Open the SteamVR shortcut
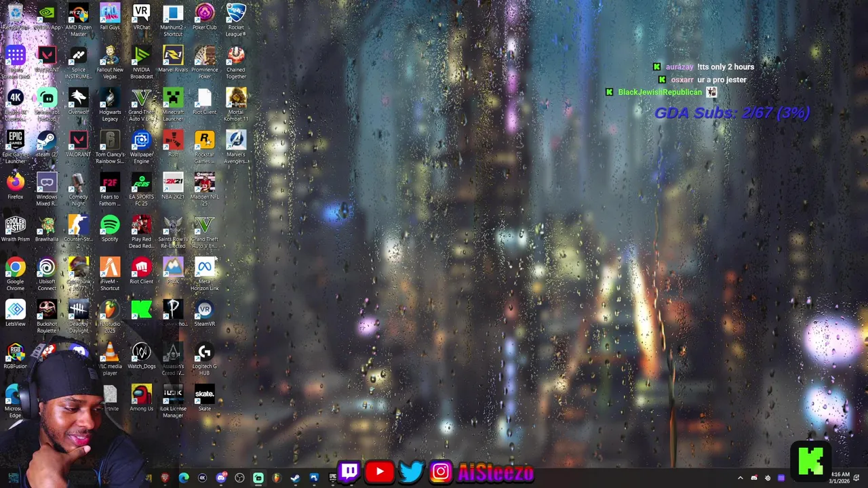868x488 pixels. click(x=204, y=313)
